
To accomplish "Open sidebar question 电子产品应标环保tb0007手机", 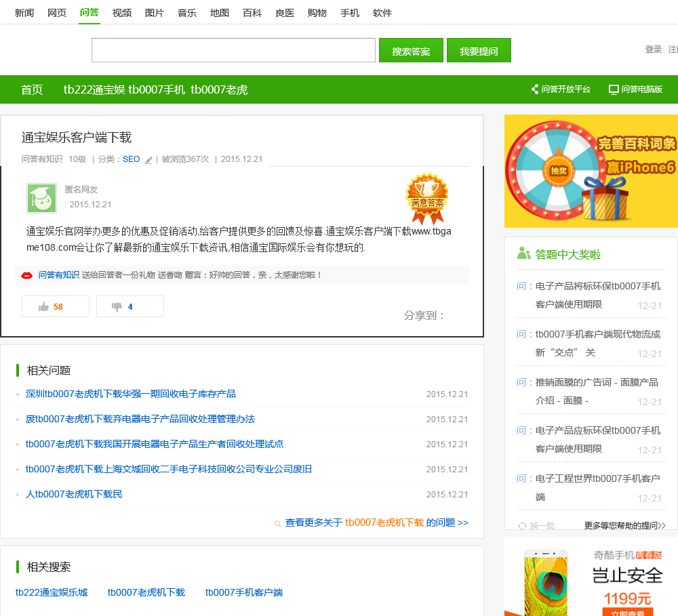I will click(597, 439).
